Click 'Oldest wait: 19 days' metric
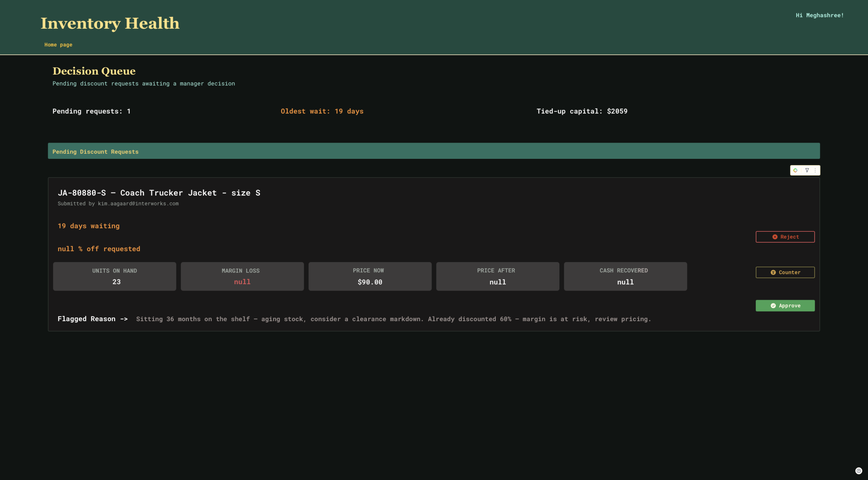This screenshot has height=480, width=868. click(322, 111)
